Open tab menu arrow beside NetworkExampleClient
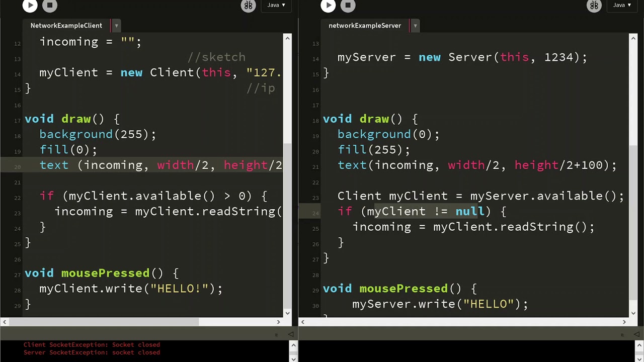 [116, 26]
